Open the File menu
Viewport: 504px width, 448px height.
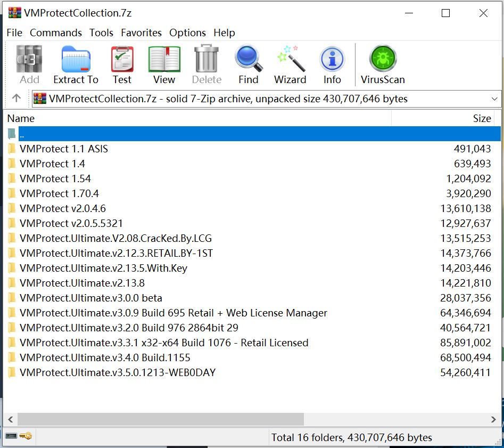tap(14, 32)
